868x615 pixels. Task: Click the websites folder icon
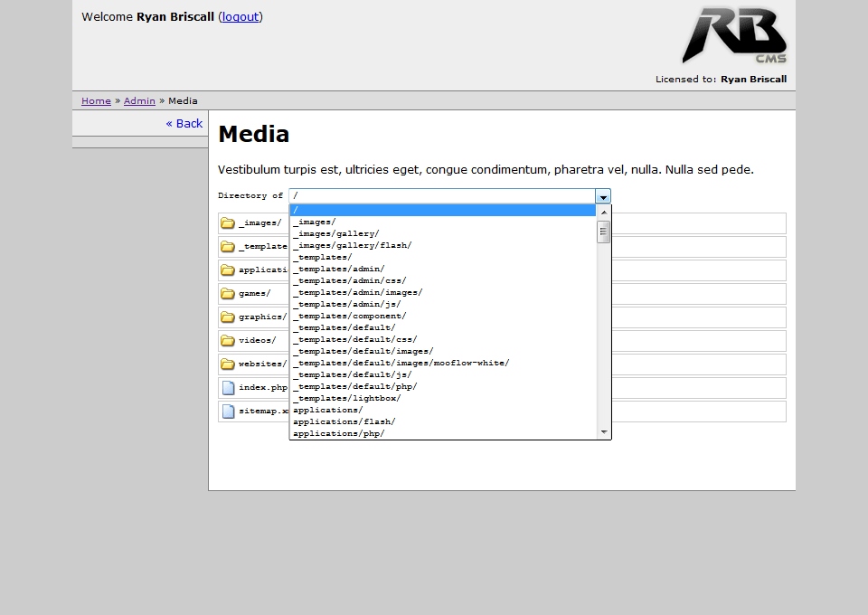tap(228, 364)
